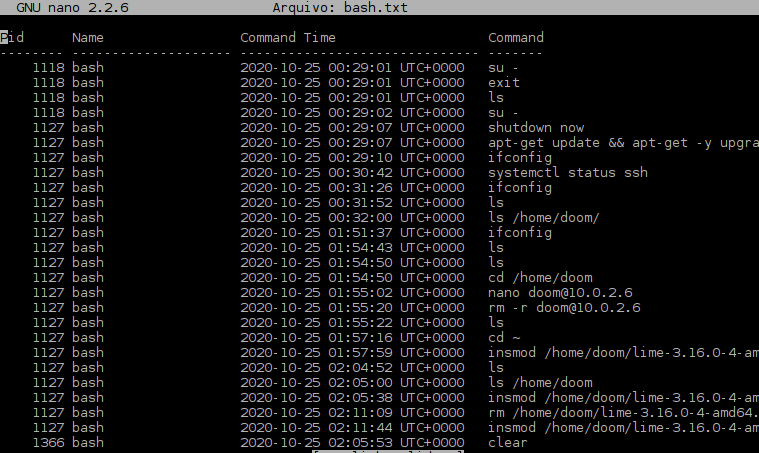Viewport: 759px width, 453px height.
Task: Click the 'cd ~' command entry
Action: tap(504, 338)
